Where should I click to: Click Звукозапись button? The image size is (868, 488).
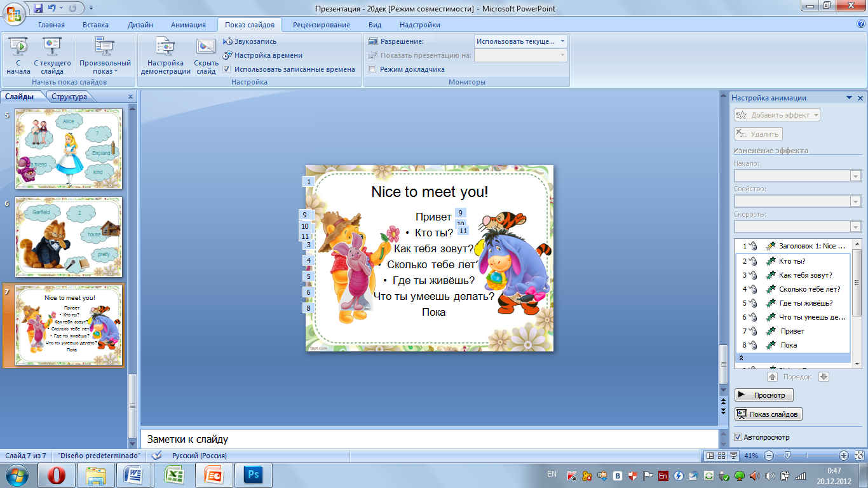tap(250, 41)
